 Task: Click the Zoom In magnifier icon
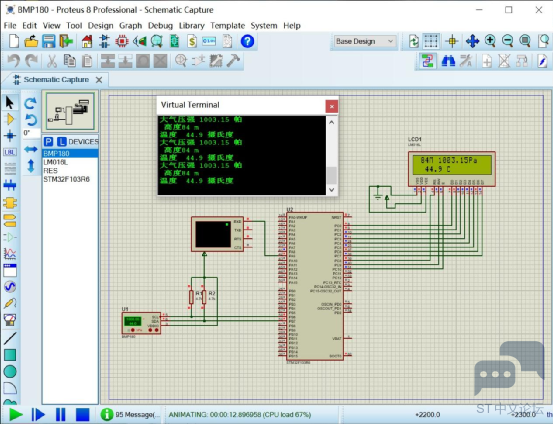coord(490,41)
